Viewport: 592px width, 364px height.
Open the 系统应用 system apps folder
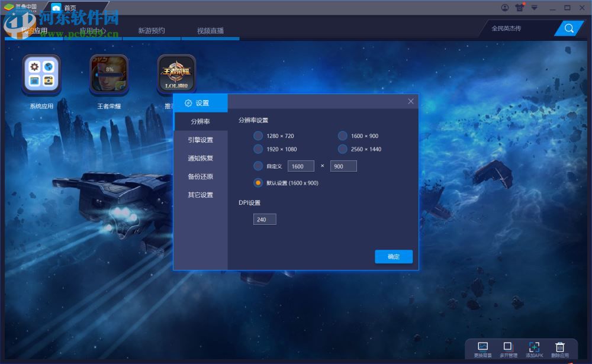[x=41, y=74]
